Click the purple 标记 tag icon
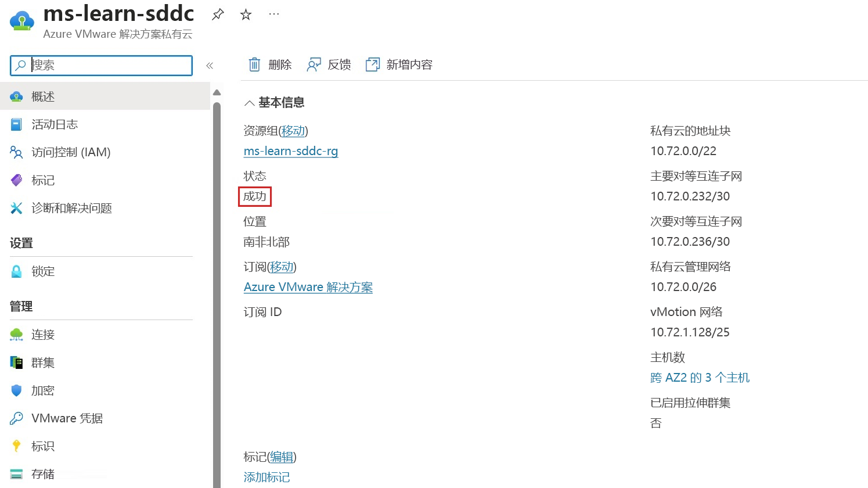The image size is (868, 488). (16, 180)
